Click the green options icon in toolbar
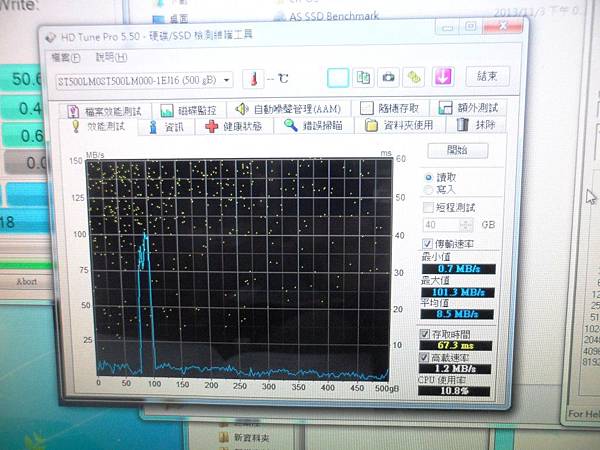This screenshot has height=450, width=600. tap(414, 77)
